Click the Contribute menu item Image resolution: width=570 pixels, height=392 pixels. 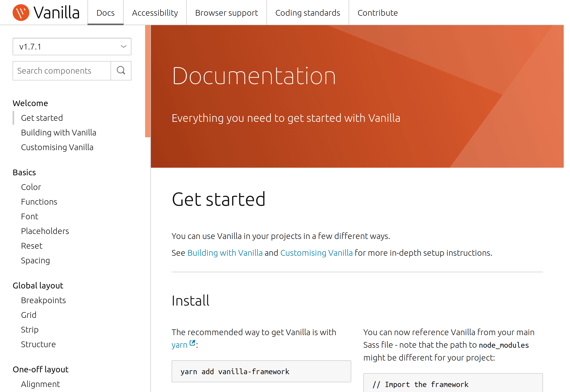(378, 13)
